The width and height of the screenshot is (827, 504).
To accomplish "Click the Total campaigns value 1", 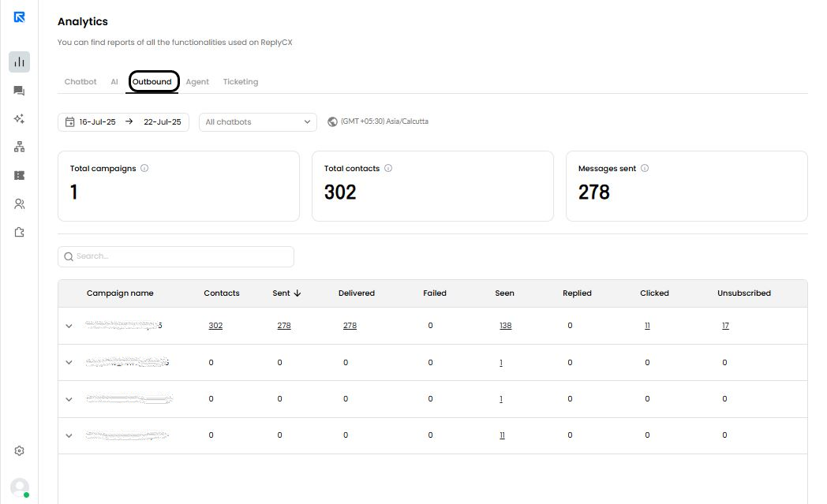I will coord(74,192).
